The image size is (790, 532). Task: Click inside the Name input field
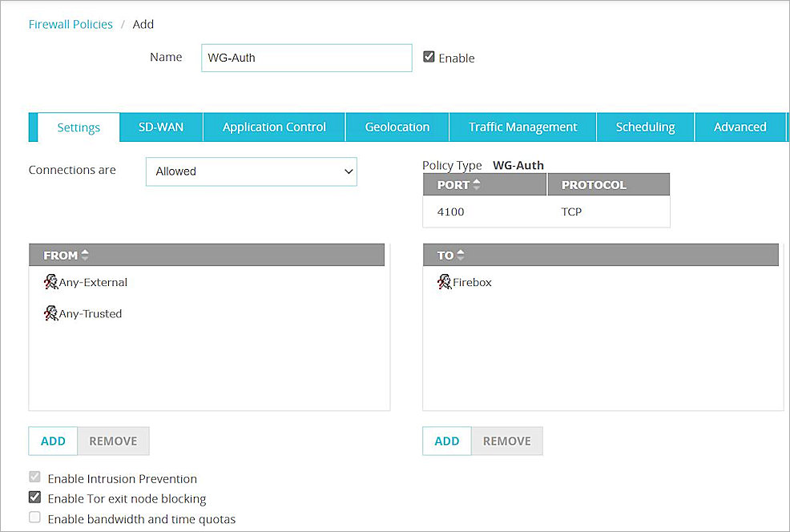coord(306,58)
